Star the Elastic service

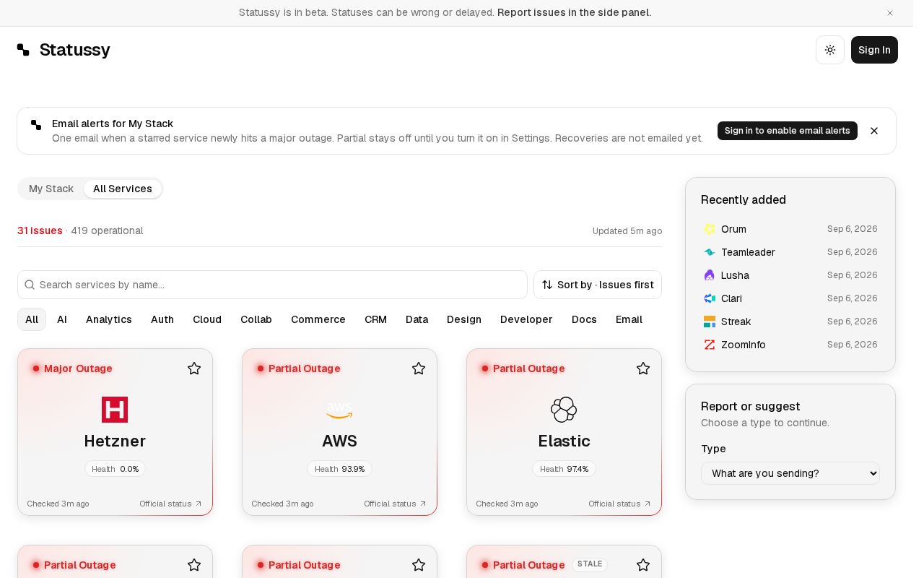(643, 368)
